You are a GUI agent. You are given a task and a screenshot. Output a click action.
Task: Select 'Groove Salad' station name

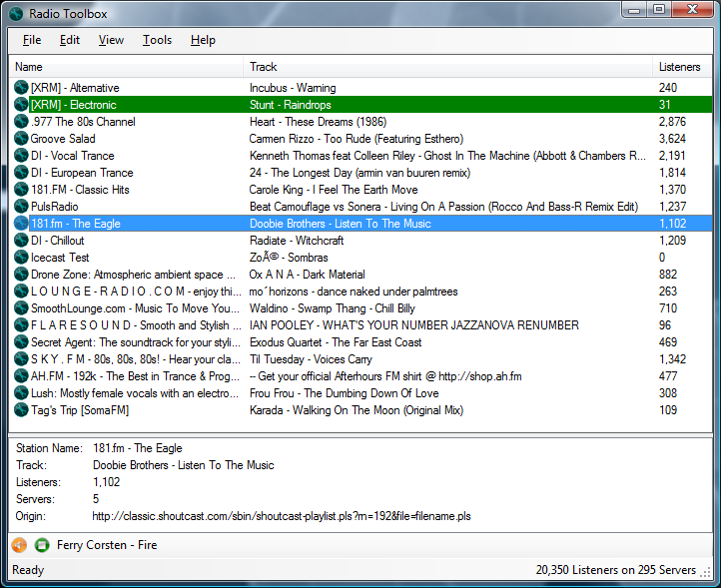click(x=63, y=139)
